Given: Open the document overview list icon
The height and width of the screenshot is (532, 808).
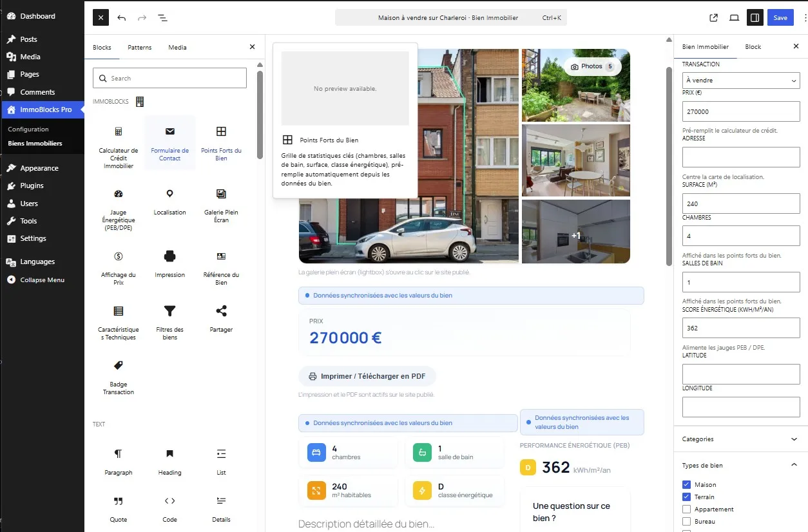Looking at the screenshot, I should [163, 17].
